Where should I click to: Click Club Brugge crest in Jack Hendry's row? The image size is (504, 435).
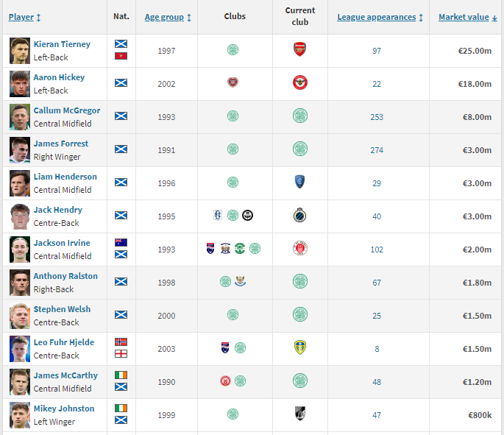(300, 216)
